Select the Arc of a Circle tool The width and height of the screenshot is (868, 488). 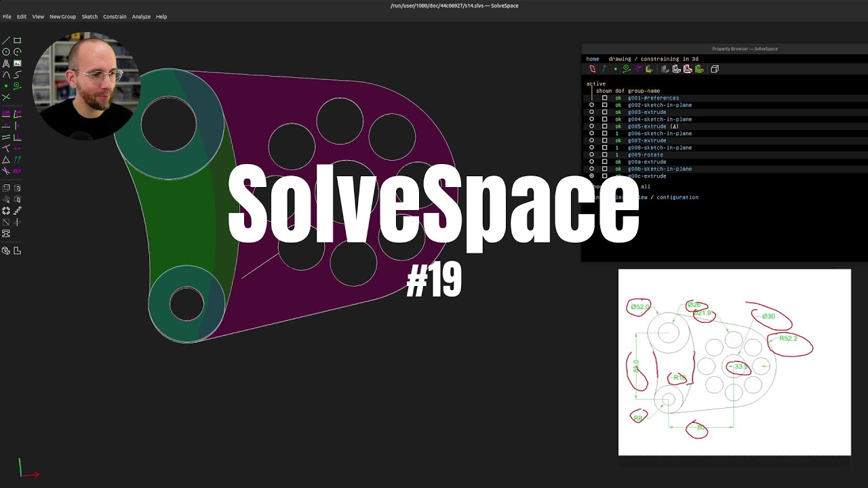(18, 52)
